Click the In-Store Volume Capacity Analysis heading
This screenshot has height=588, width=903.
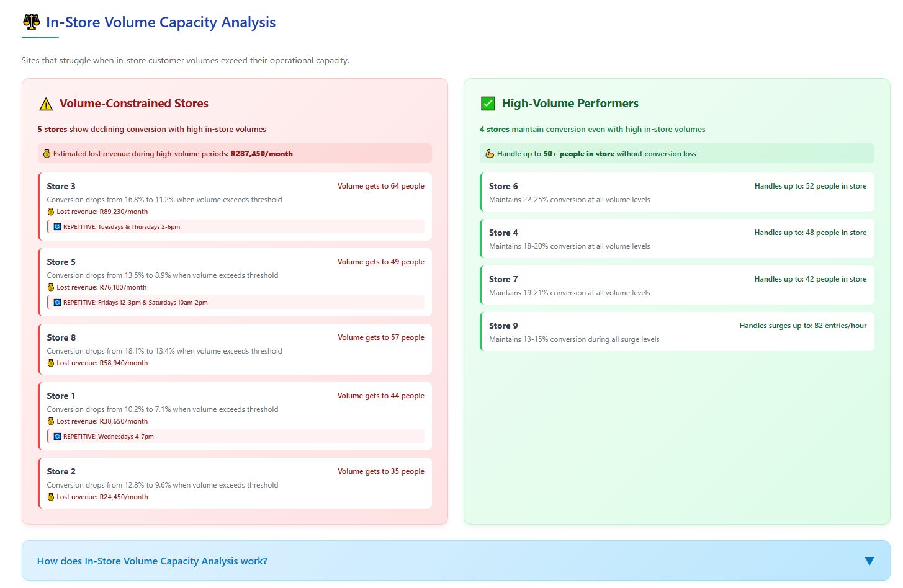pyautogui.click(x=161, y=22)
